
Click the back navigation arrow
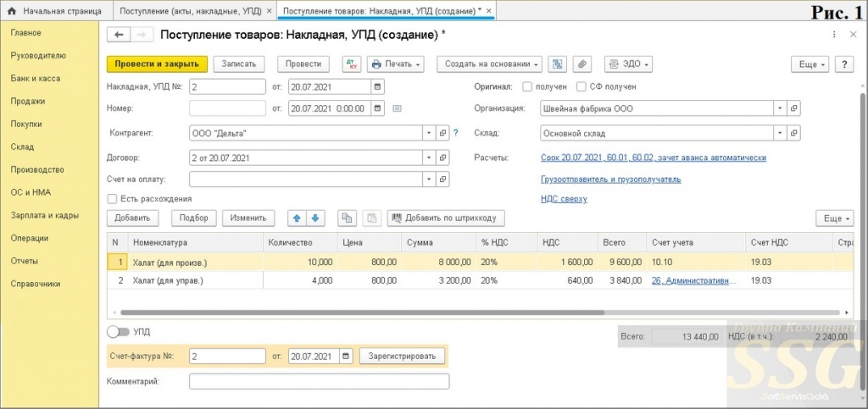[119, 35]
